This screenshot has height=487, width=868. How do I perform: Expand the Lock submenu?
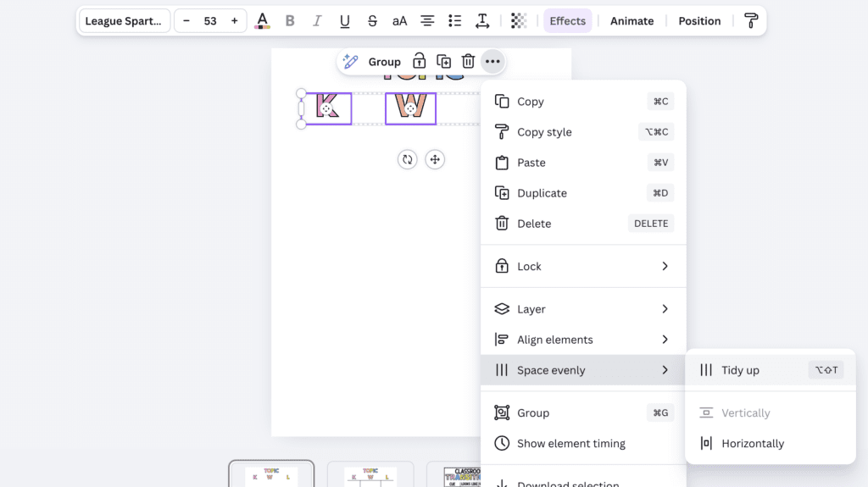583,266
